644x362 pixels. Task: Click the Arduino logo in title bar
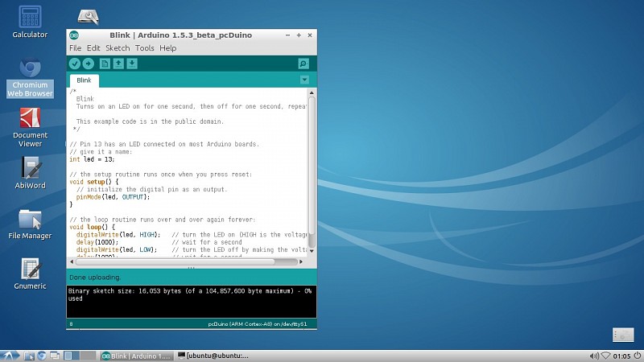coord(74,35)
